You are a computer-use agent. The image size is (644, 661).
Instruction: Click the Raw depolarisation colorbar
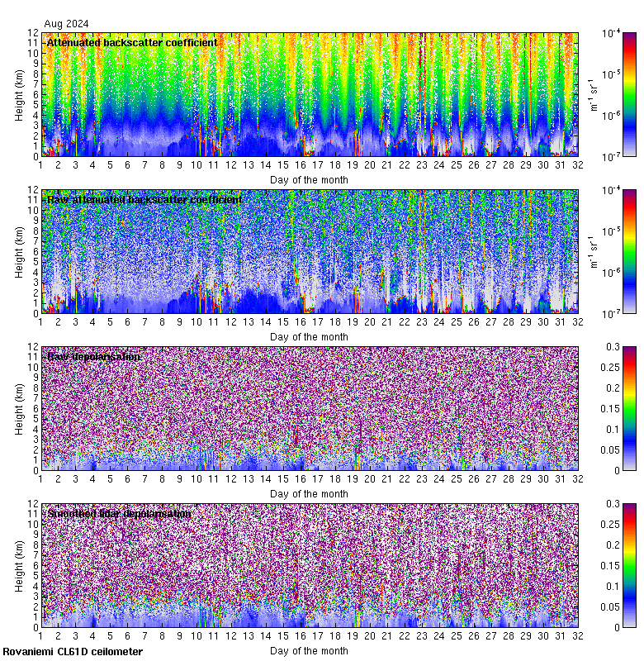607,408
